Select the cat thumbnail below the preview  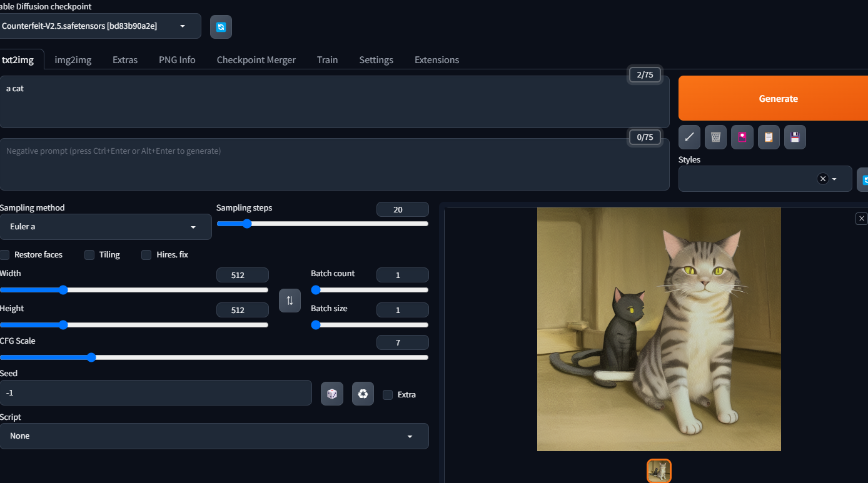click(x=659, y=471)
